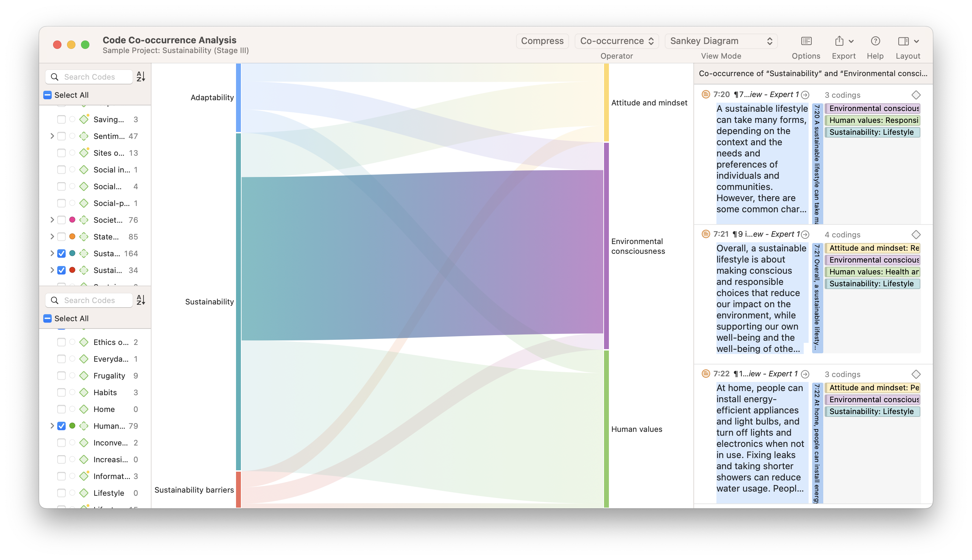The height and width of the screenshot is (560, 972).
Task: Select the State... 85 code item
Action: click(106, 237)
